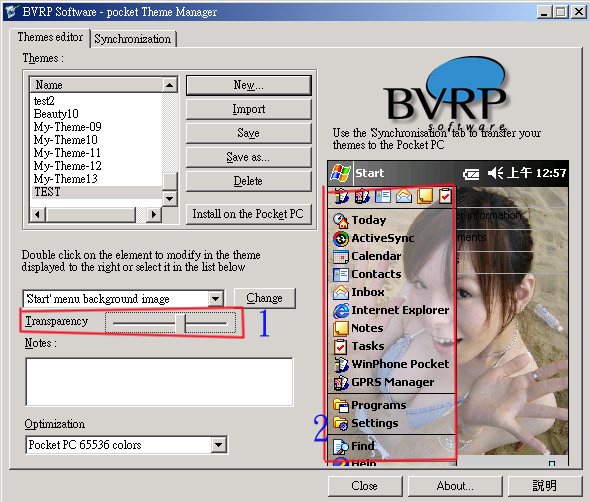
Task: Click the theme list scroll down arrow
Action: click(170, 198)
